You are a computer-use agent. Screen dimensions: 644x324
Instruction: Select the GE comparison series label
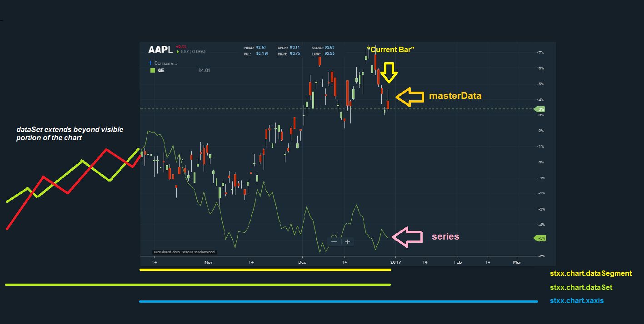pos(161,70)
